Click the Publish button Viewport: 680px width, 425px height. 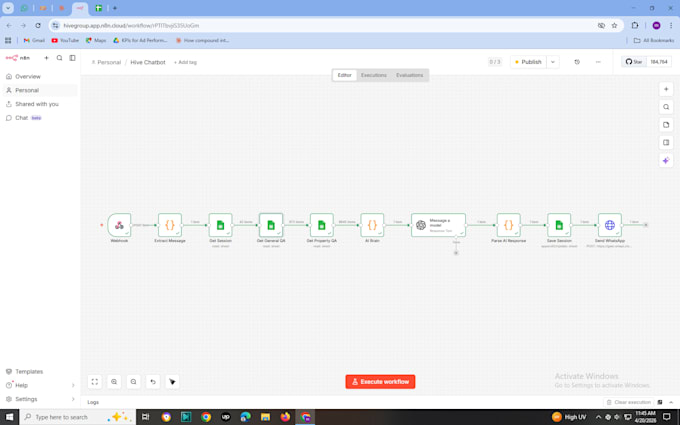pyautogui.click(x=528, y=62)
